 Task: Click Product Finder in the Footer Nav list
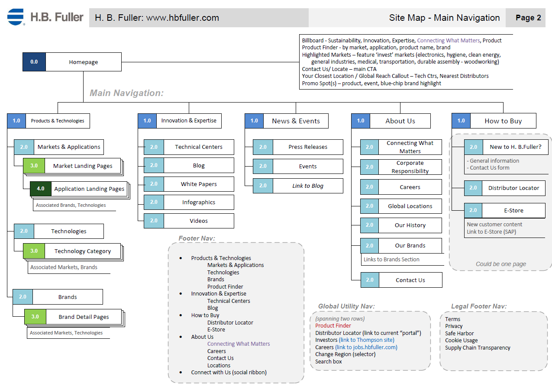tap(225, 287)
